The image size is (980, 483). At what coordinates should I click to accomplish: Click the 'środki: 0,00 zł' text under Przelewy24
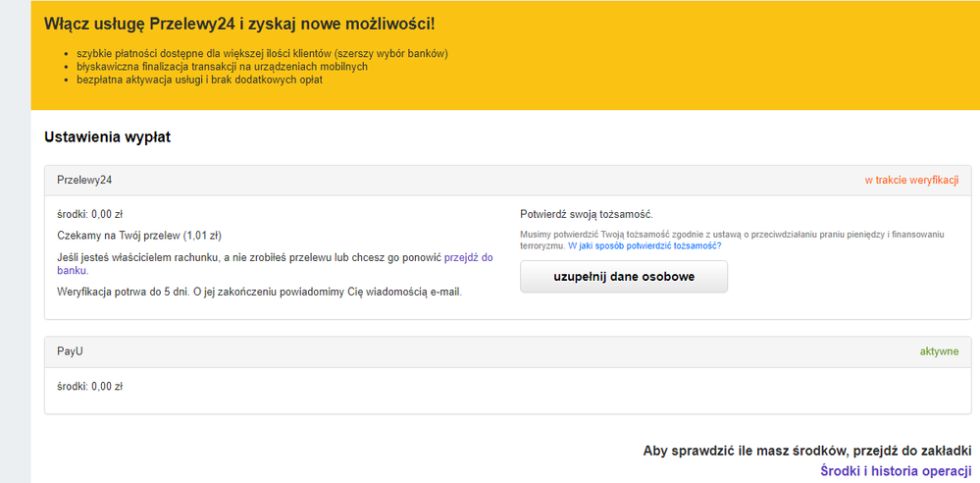90,215
